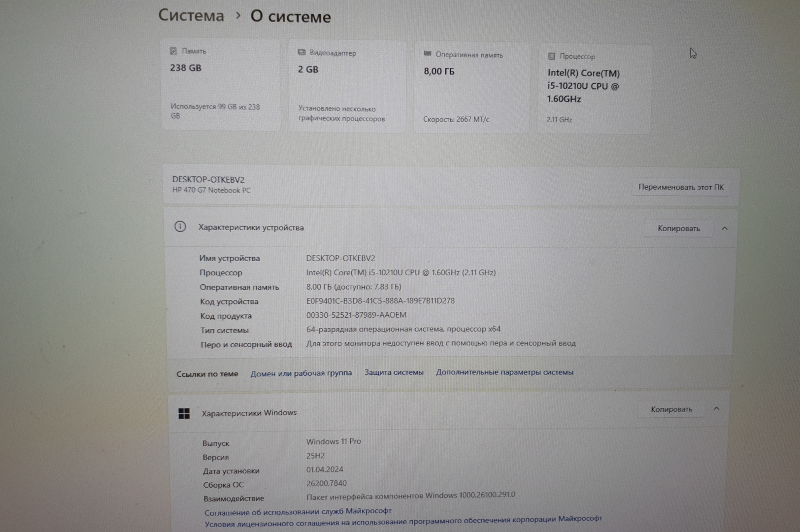
Task: Collapse the Характеристики Windows section chevron
Action: click(x=716, y=409)
